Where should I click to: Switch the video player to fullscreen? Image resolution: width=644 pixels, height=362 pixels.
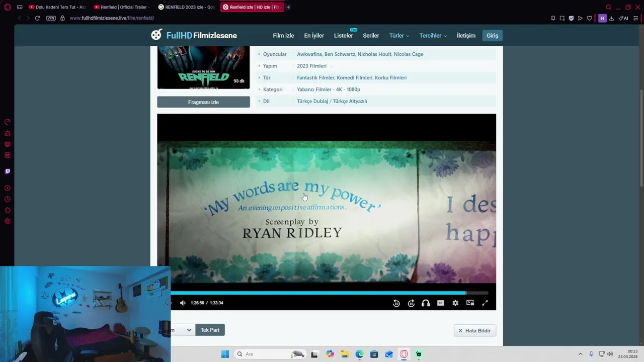coord(485,303)
